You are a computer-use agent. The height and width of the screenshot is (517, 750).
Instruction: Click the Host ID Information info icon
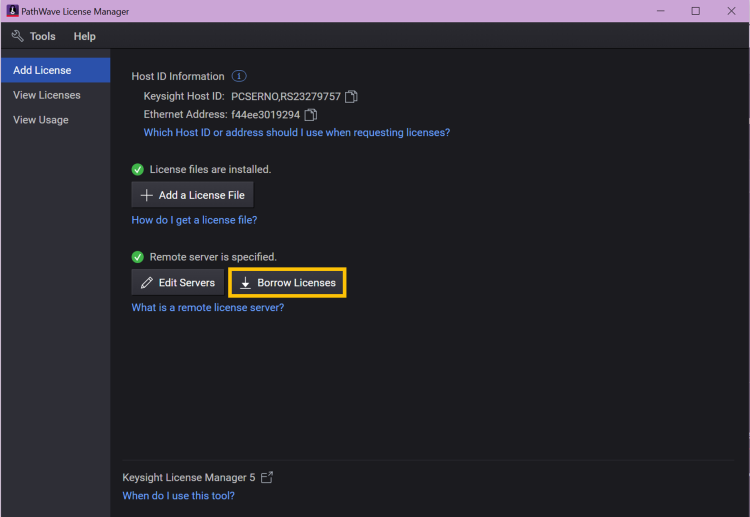(x=239, y=76)
